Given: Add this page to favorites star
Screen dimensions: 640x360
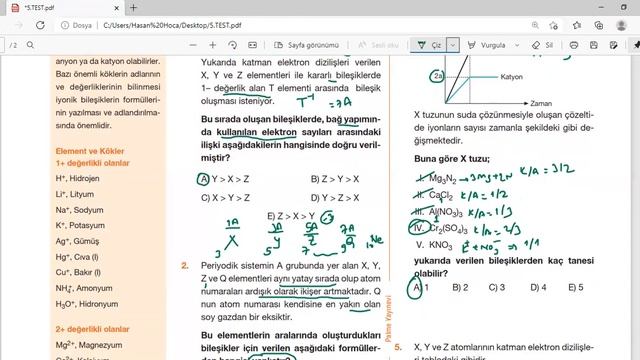Looking at the screenshot, I should (553, 25).
